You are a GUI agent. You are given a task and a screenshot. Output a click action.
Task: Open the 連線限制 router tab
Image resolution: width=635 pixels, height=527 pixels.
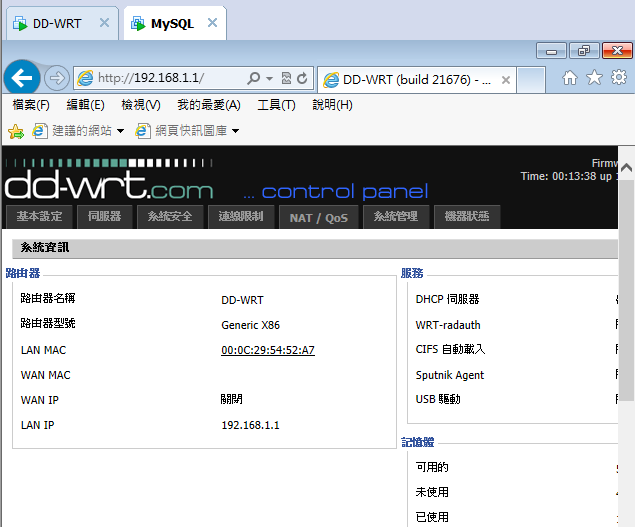point(241,217)
